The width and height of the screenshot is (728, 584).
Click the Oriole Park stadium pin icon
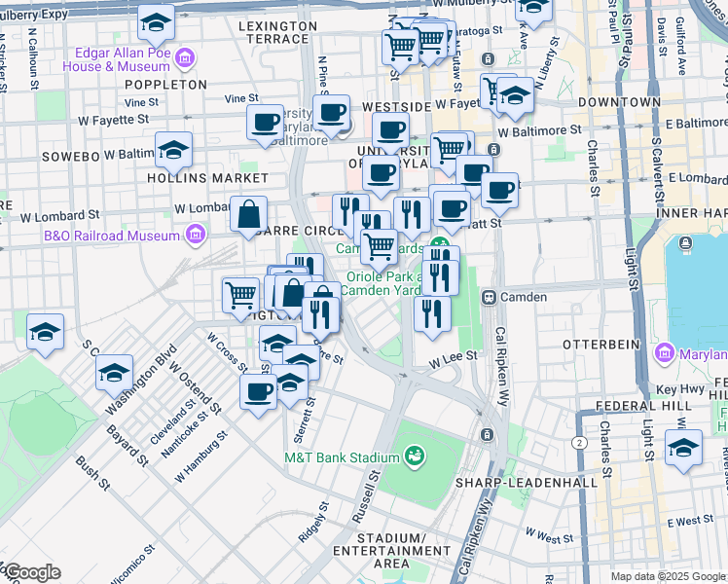[x=440, y=242]
